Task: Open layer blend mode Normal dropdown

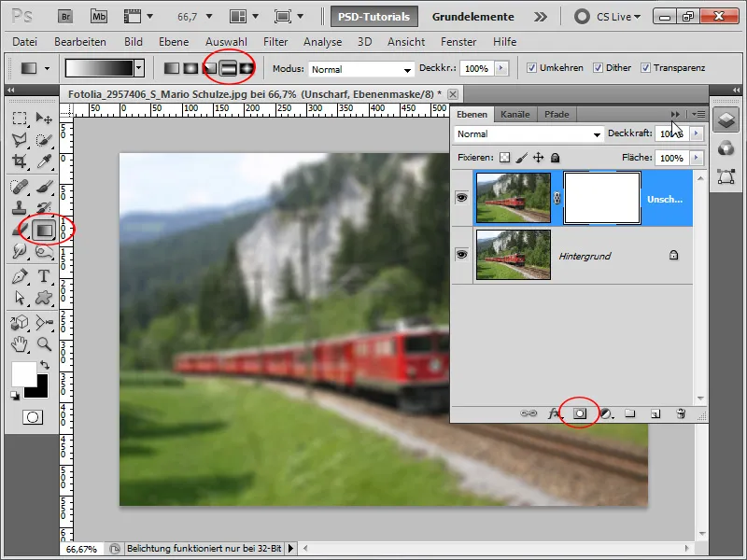Action: tap(529, 134)
